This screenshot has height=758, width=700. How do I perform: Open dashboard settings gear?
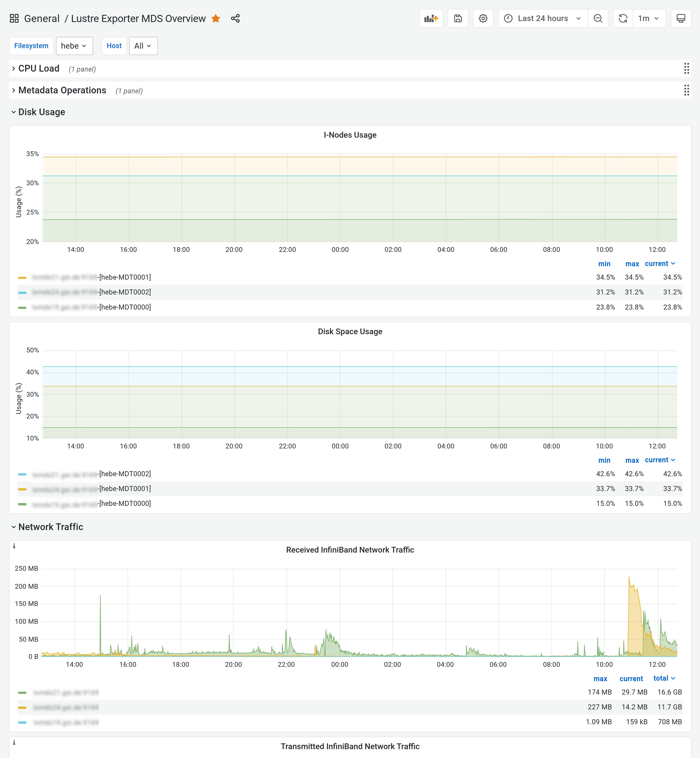[483, 19]
